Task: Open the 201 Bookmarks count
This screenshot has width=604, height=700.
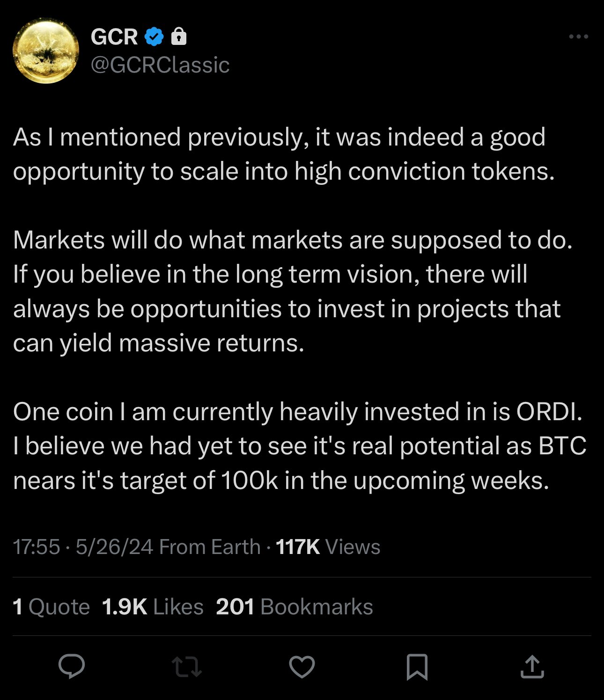Action: (x=295, y=607)
